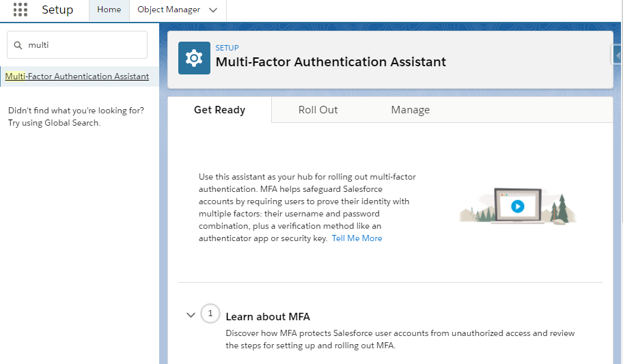Click the Setup gear icon in header
This screenshot has height=364, width=623.
point(194,58)
